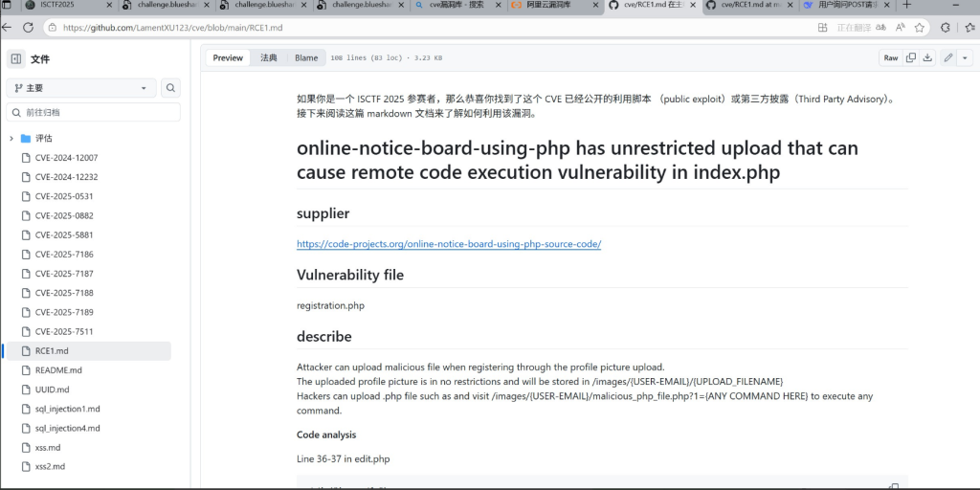Switch to the 法典 code tab

click(x=269, y=57)
